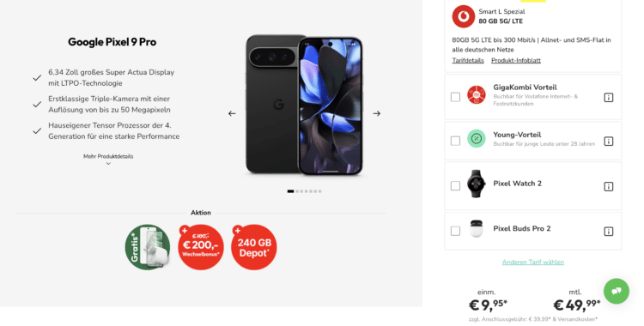This screenshot has width=644, height=326.
Task: Click the 240 GB Depot badge
Action: [x=254, y=247]
